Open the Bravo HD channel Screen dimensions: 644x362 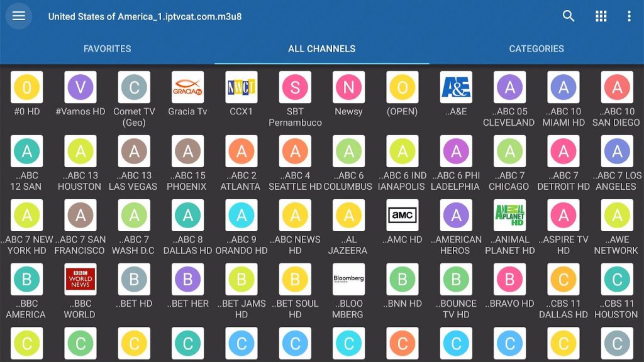(509, 280)
